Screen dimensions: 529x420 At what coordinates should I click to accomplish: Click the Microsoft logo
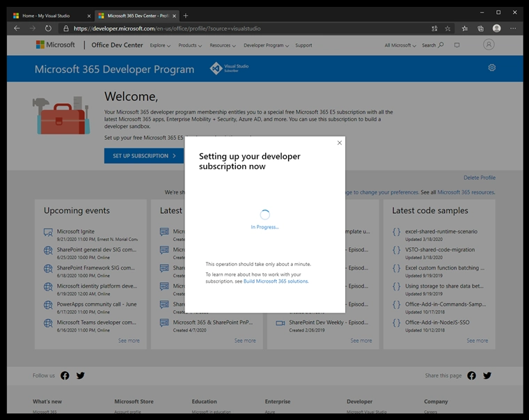[55, 45]
